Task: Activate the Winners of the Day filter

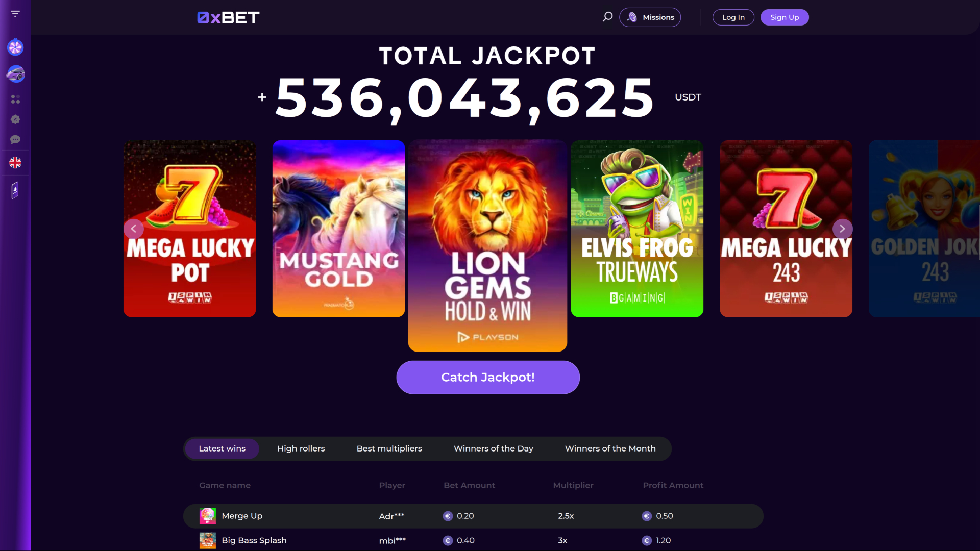Action: 493,448
